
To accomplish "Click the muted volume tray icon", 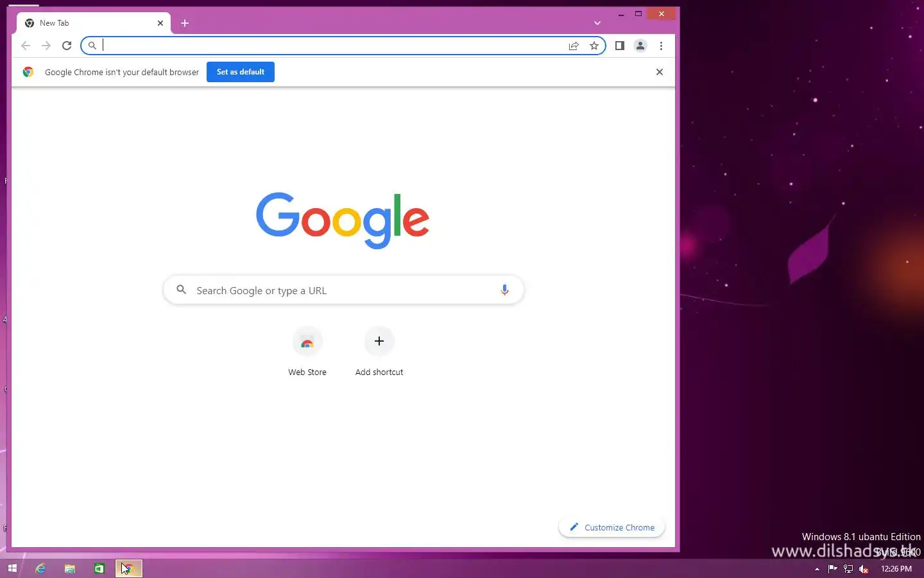I will point(864,568).
